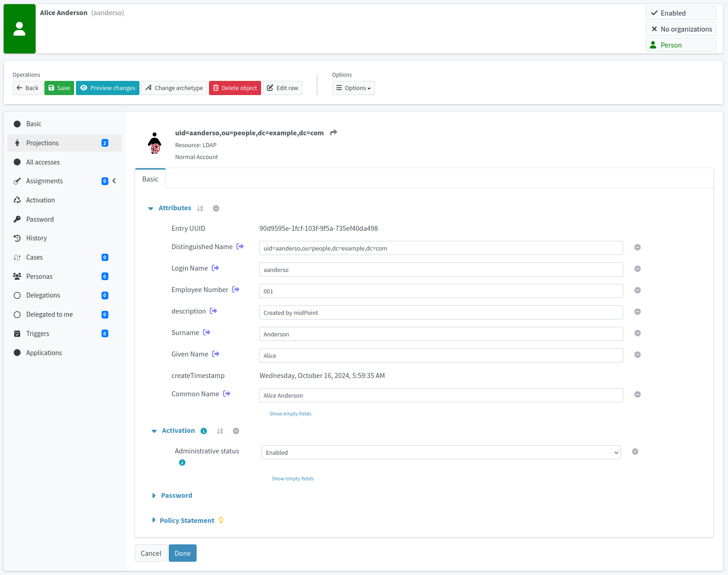The height and width of the screenshot is (575, 728).
Task: Click the remove icon for Surname field
Action: 637,333
